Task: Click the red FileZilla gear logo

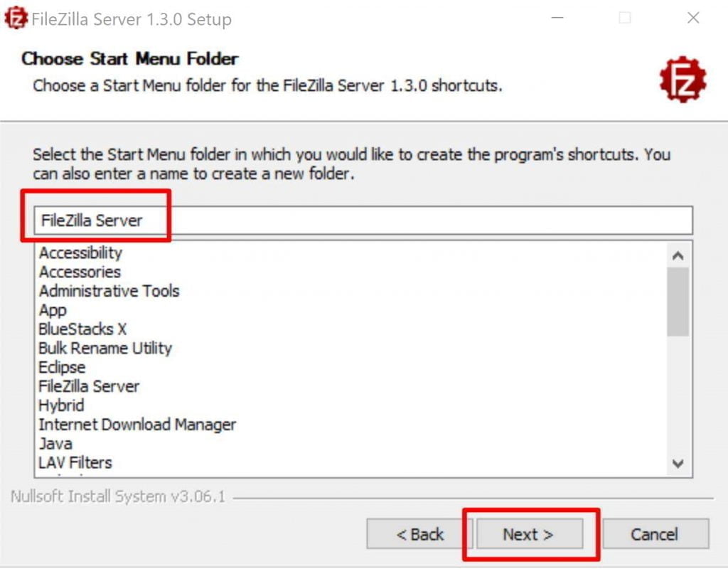Action: [682, 80]
